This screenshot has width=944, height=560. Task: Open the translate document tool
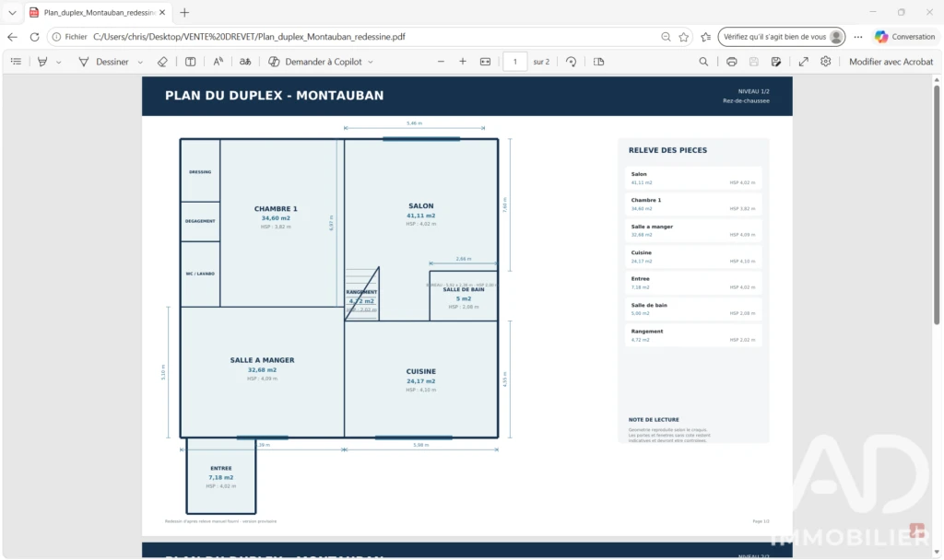[x=245, y=62]
